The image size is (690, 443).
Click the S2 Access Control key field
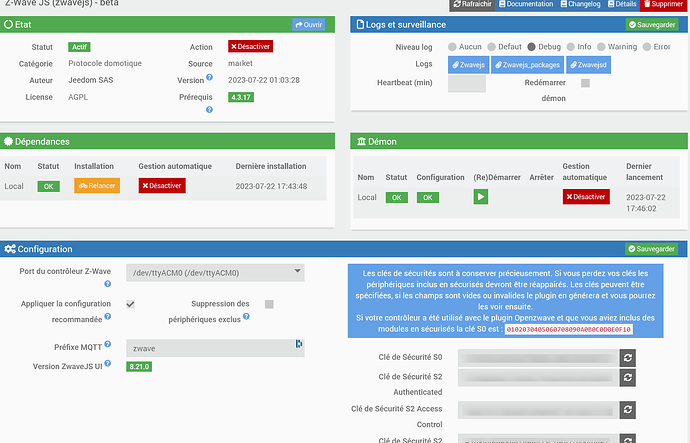click(x=539, y=410)
